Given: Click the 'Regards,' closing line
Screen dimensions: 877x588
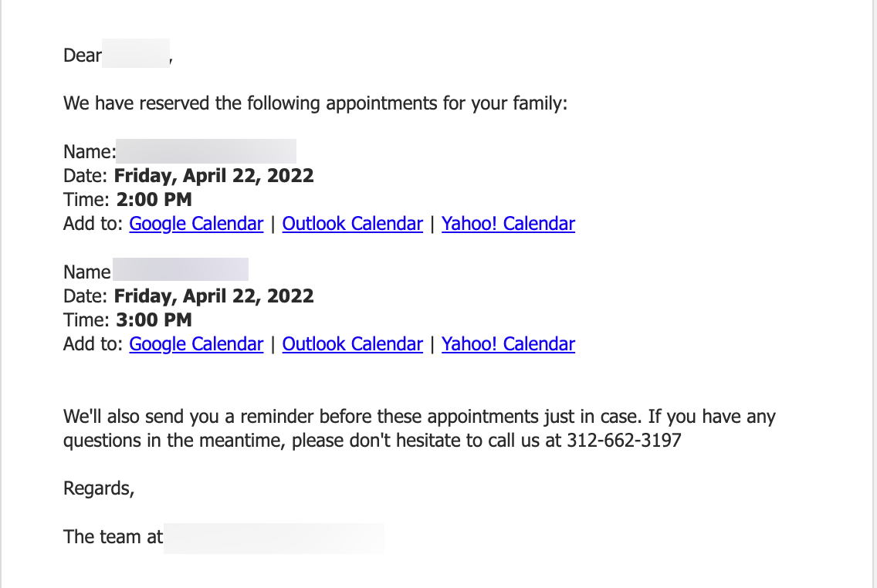Looking at the screenshot, I should (x=99, y=488).
